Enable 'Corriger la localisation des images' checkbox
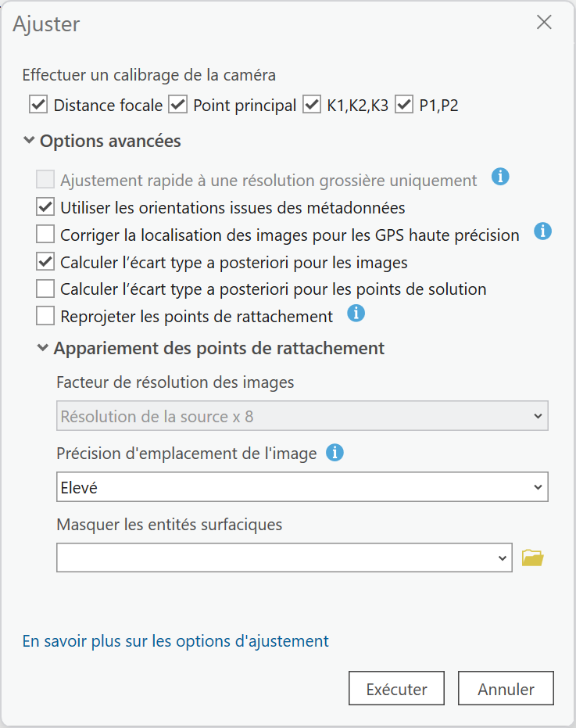 tap(45, 235)
